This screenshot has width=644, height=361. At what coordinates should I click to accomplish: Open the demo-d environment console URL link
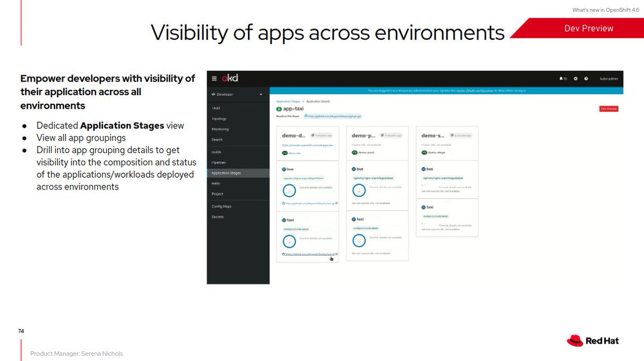pyautogui.click(x=308, y=145)
